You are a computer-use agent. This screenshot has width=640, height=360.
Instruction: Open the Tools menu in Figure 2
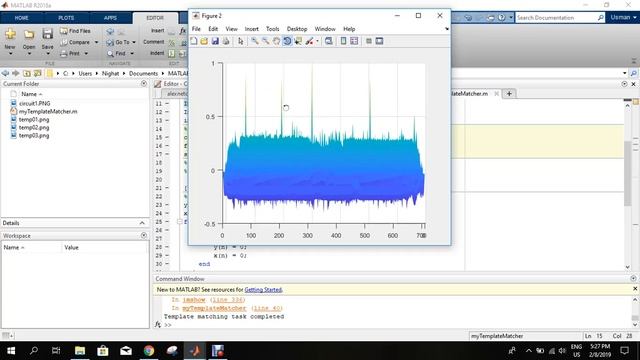point(272,29)
